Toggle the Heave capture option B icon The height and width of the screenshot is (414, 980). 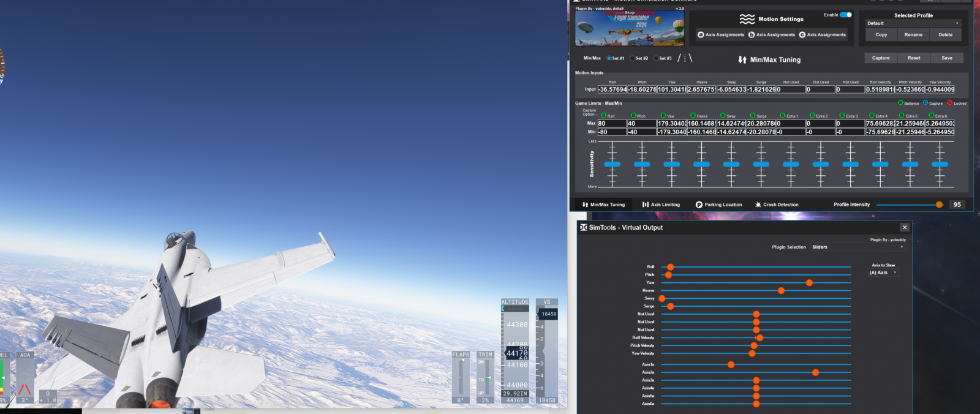point(693,115)
